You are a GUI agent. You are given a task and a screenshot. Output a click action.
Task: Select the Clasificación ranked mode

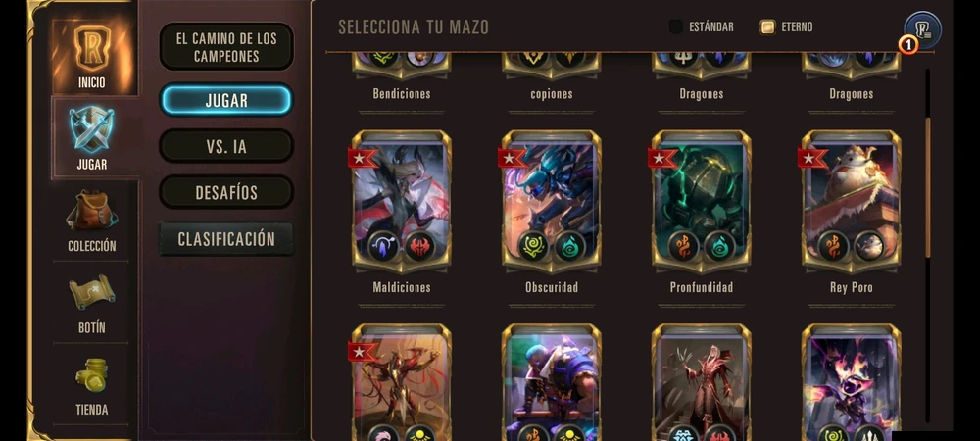click(x=226, y=238)
